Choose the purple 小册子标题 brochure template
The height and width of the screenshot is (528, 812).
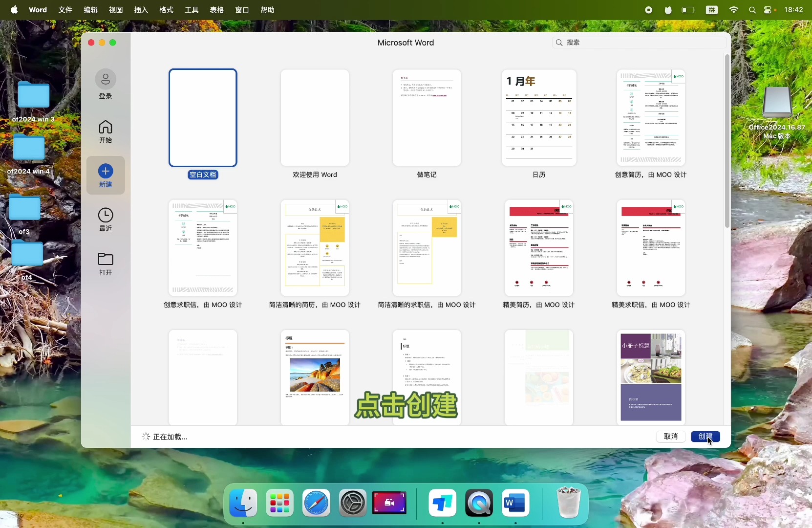(x=651, y=377)
